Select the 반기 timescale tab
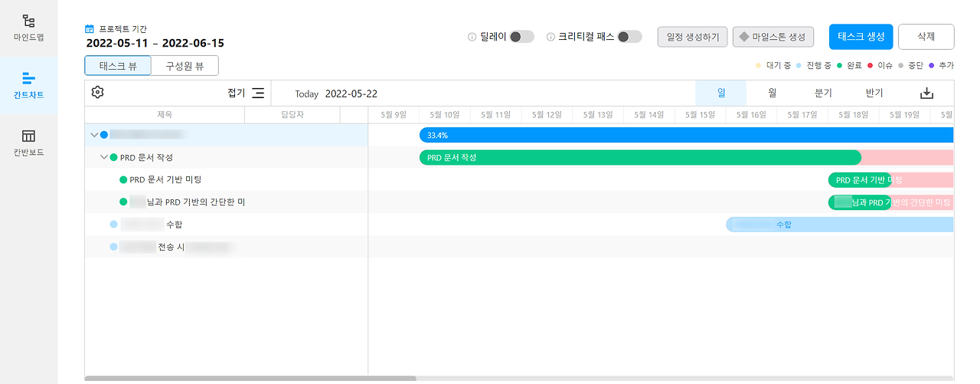This screenshot has height=384, width=980. click(874, 93)
